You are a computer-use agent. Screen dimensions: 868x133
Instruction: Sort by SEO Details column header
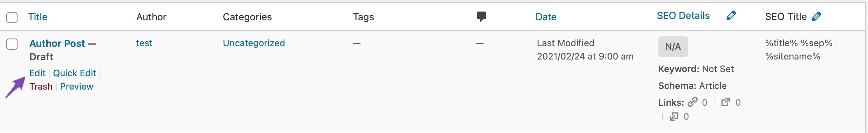[x=683, y=16]
